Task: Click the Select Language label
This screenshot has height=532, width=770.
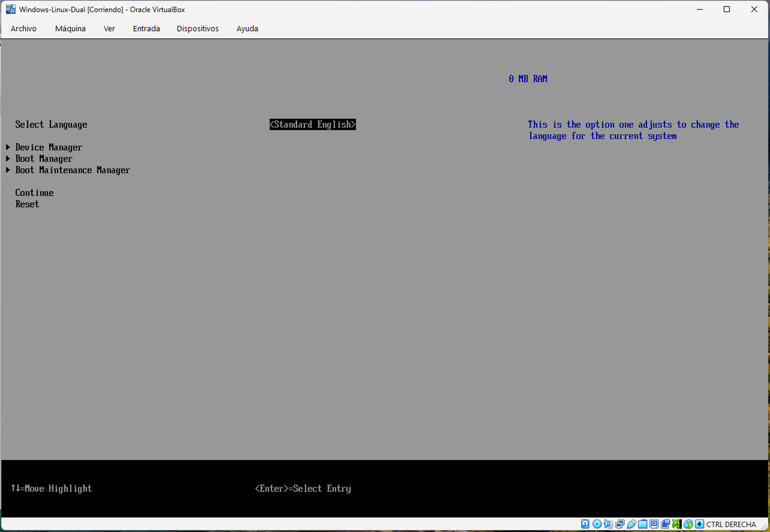Action: tap(51, 125)
